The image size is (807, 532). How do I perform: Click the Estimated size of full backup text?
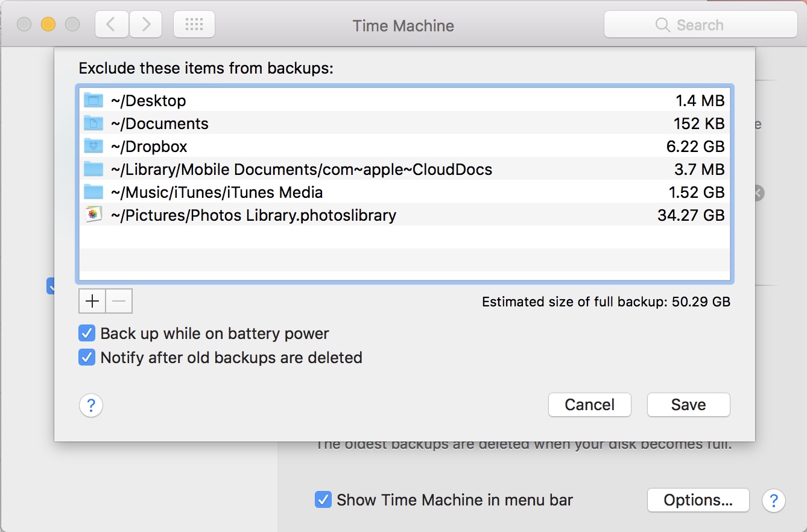606,302
